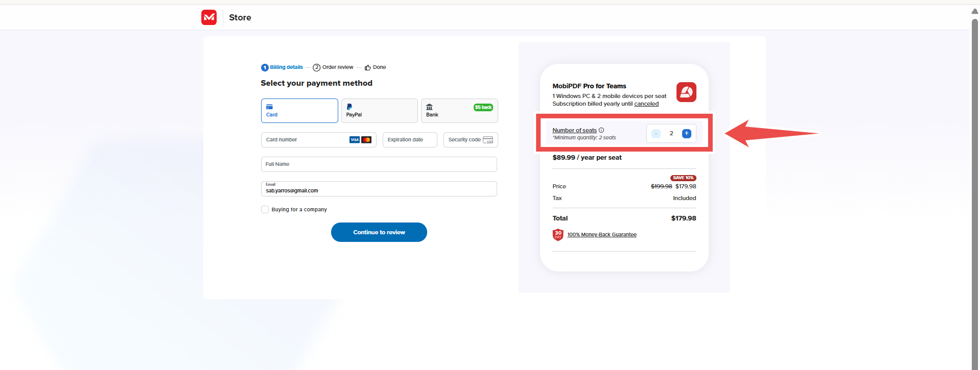The height and width of the screenshot is (370, 980).
Task: Click the Buying for a company label
Action: (x=299, y=210)
